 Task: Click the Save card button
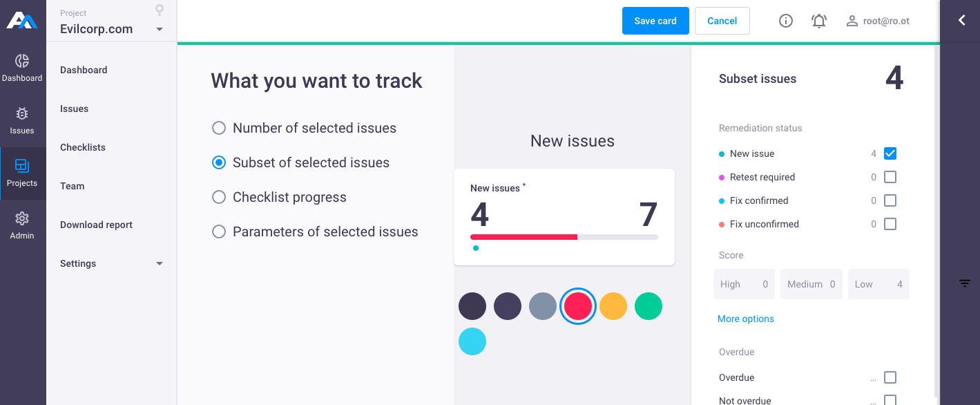pyautogui.click(x=655, y=21)
